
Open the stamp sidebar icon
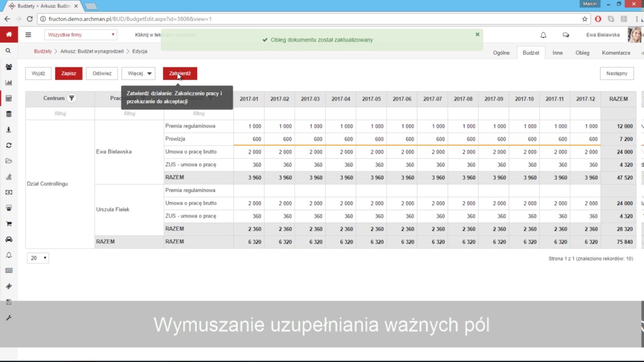tap(9, 130)
